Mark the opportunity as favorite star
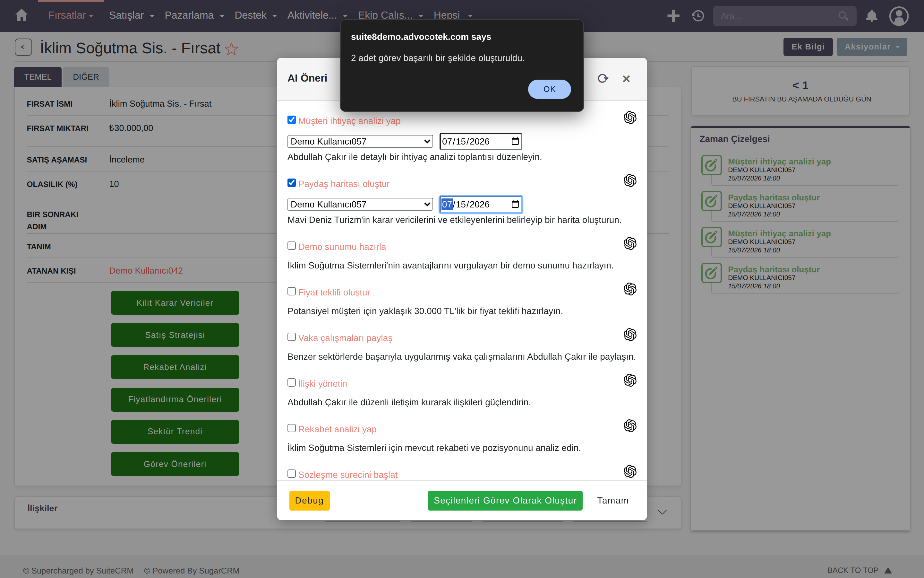 tap(231, 49)
